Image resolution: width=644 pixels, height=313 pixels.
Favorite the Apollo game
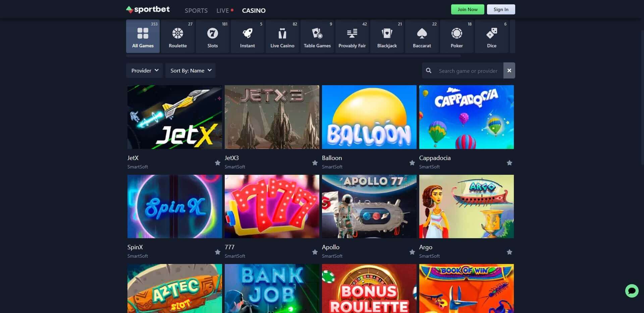412,252
